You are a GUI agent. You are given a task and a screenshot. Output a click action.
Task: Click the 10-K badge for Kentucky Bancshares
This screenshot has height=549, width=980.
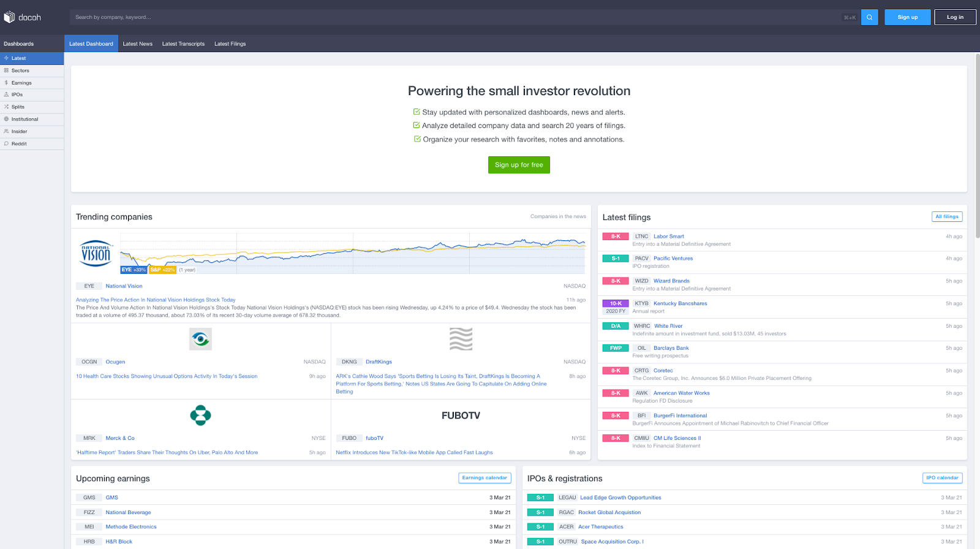coord(616,304)
